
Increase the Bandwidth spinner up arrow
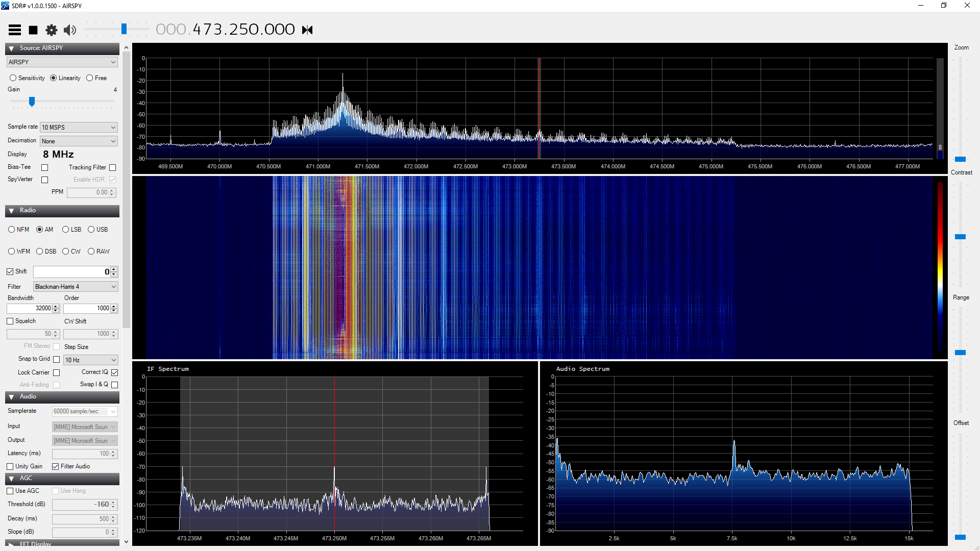[x=56, y=306]
